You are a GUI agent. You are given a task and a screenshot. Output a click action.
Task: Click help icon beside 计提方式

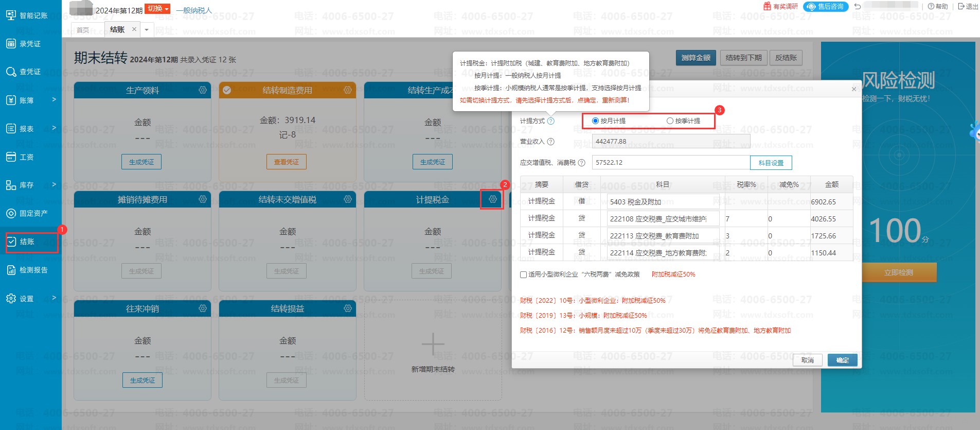pyautogui.click(x=550, y=121)
